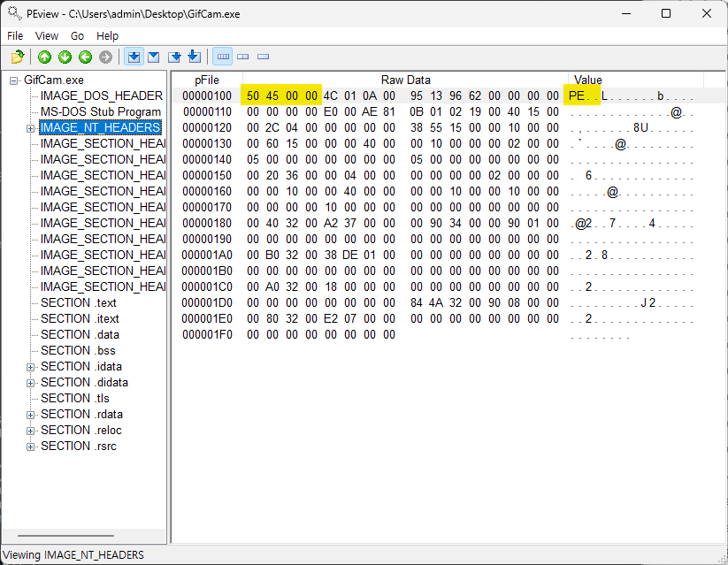This screenshot has width=728, height=565.
Task: Click the Open file folder icon
Action: pos(18,57)
